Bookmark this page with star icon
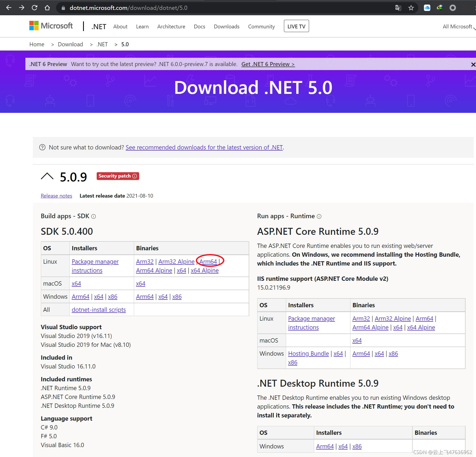This screenshot has width=476, height=457. pyautogui.click(x=411, y=8)
